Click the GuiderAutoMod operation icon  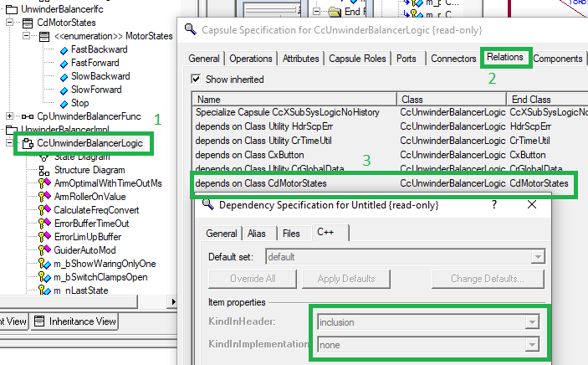44,250
